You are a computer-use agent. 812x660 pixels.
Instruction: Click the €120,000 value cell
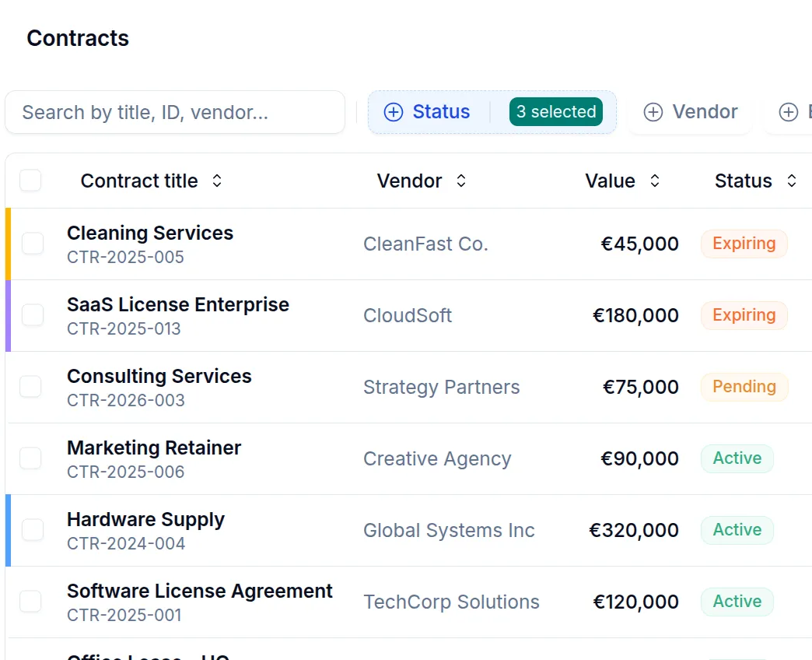(635, 602)
